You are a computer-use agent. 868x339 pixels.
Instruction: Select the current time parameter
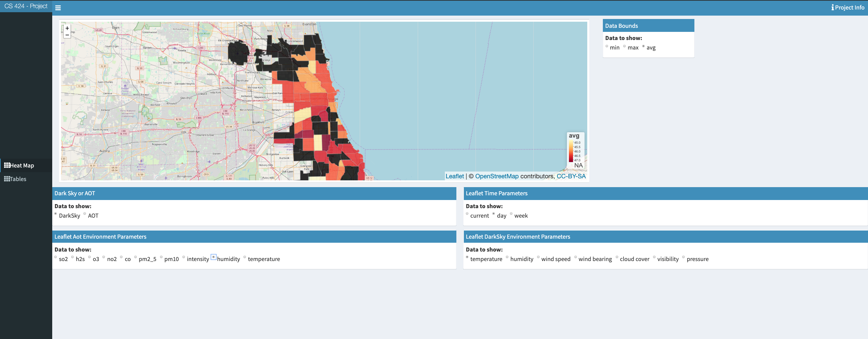pyautogui.click(x=467, y=214)
